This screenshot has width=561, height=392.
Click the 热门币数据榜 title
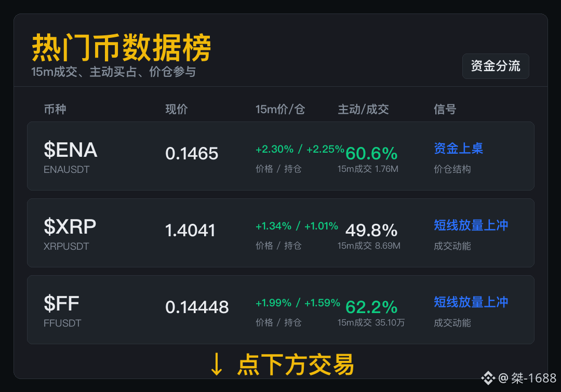[122, 48]
